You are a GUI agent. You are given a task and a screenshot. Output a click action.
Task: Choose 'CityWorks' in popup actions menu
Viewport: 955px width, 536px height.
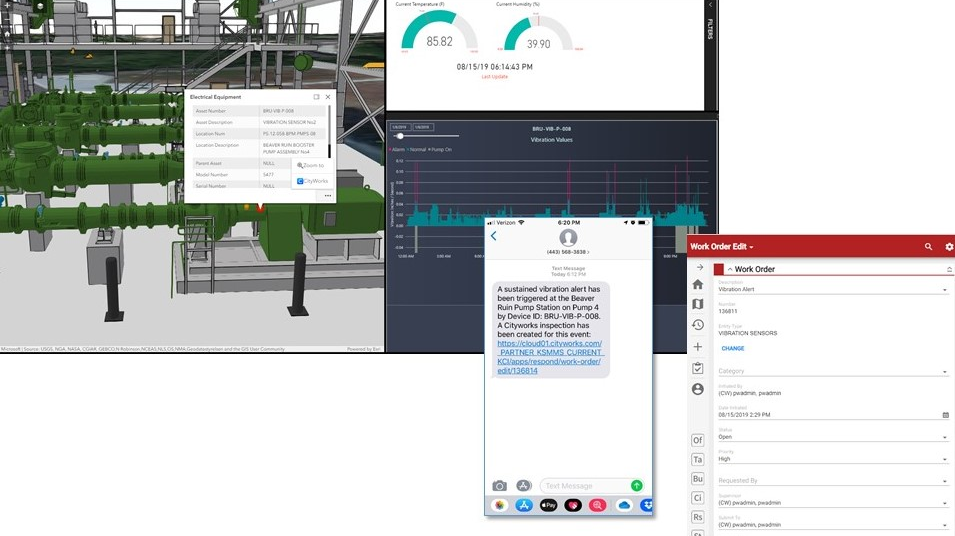(x=312, y=181)
